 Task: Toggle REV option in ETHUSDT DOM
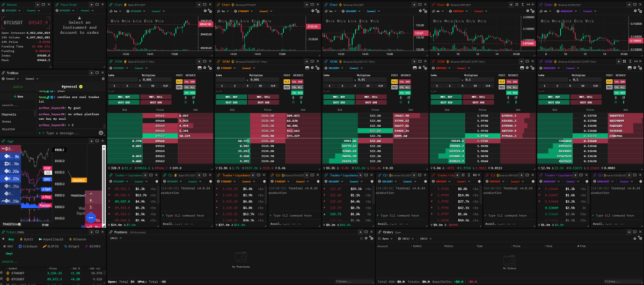[x=287, y=87]
